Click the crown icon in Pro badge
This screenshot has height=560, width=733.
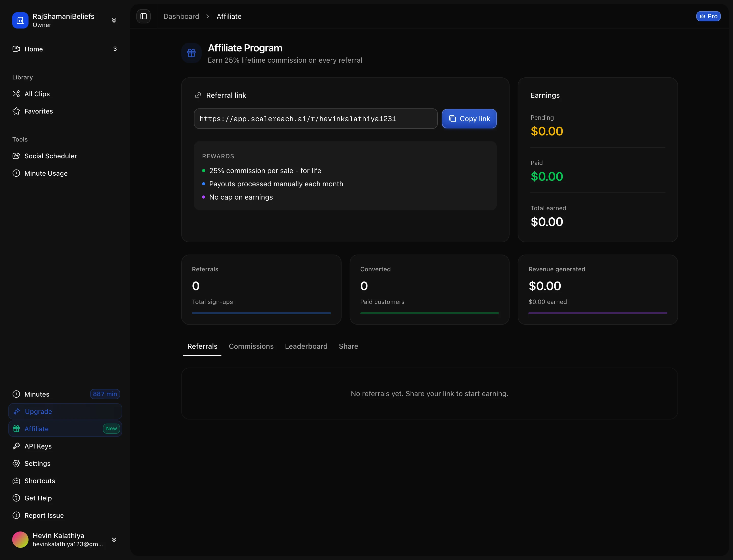(702, 16)
